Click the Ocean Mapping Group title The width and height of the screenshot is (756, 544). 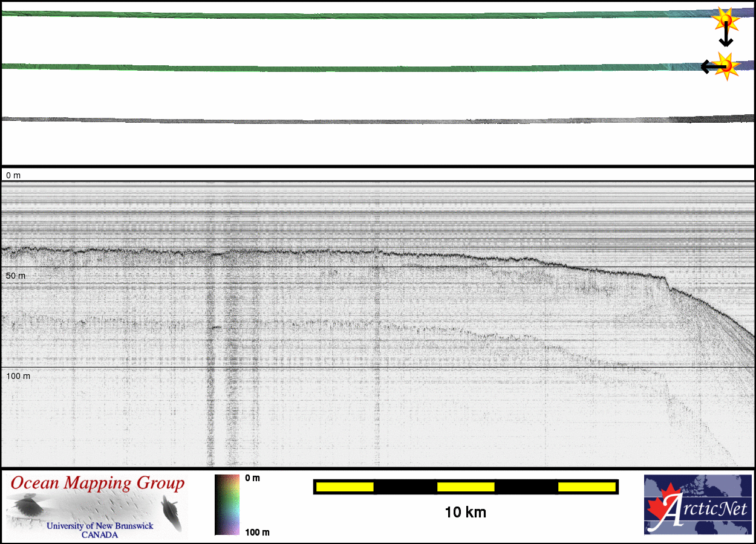tap(97, 484)
